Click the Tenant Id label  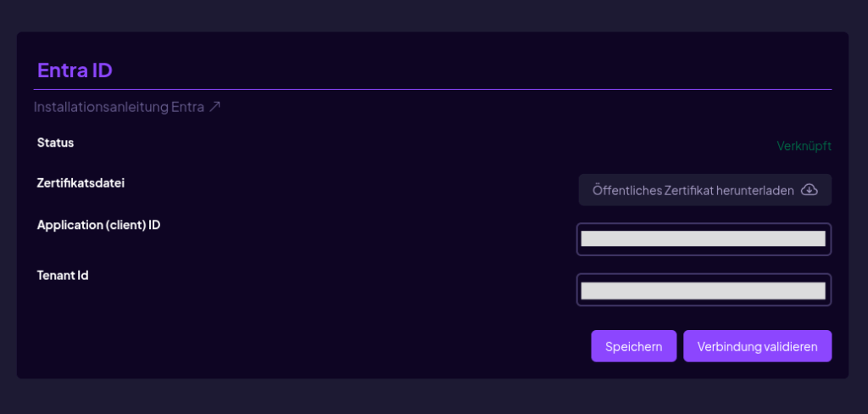(x=63, y=275)
